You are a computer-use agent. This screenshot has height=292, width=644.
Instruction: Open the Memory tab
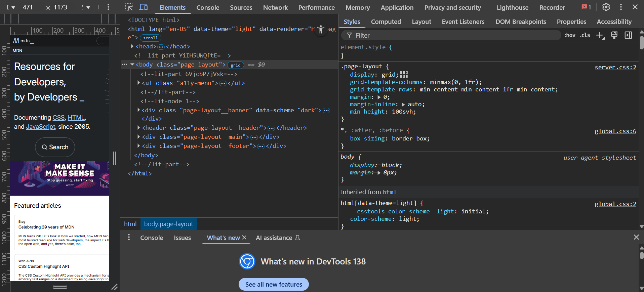[x=358, y=7]
